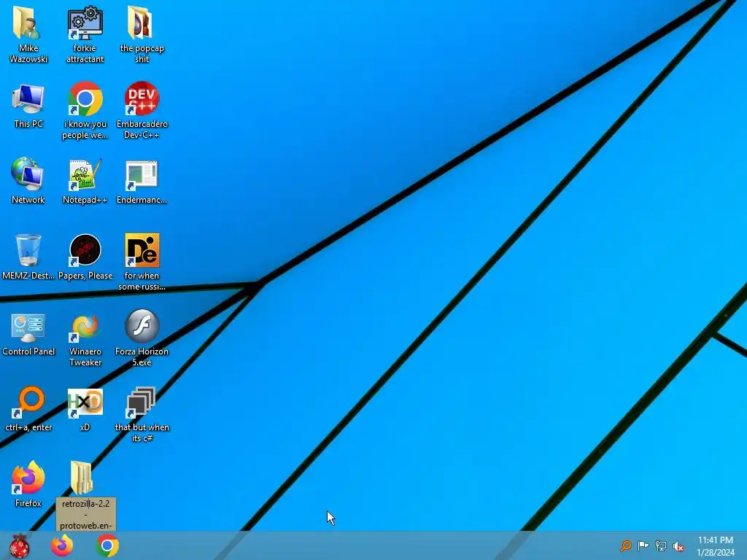The height and width of the screenshot is (560, 747).
Task: Launch Firefox from the taskbar
Action: tap(63, 545)
